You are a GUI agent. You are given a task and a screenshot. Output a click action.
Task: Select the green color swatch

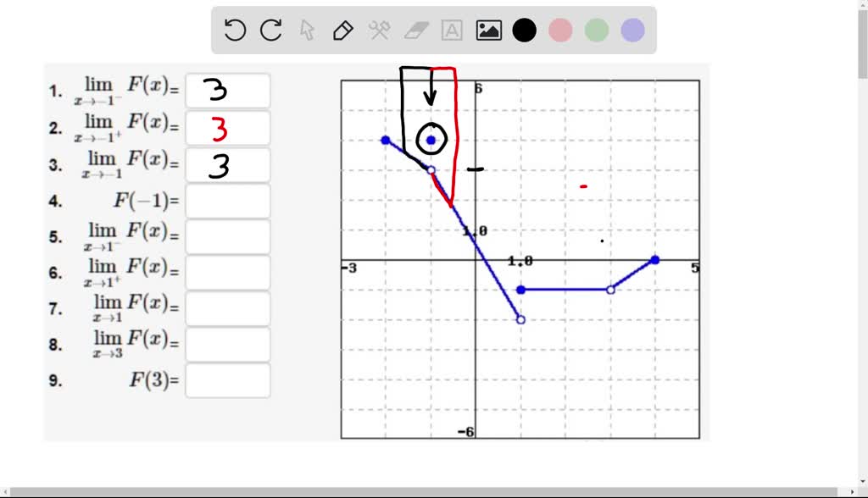pyautogui.click(x=596, y=30)
